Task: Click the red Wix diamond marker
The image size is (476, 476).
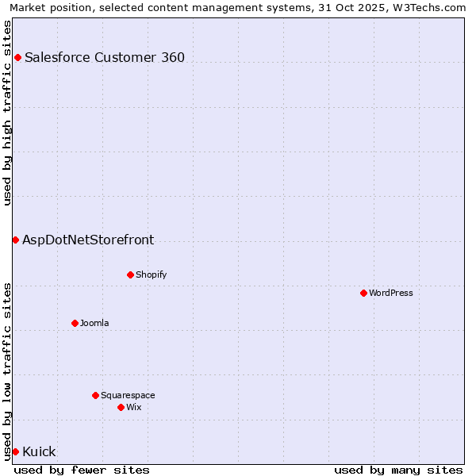Action: (121, 407)
